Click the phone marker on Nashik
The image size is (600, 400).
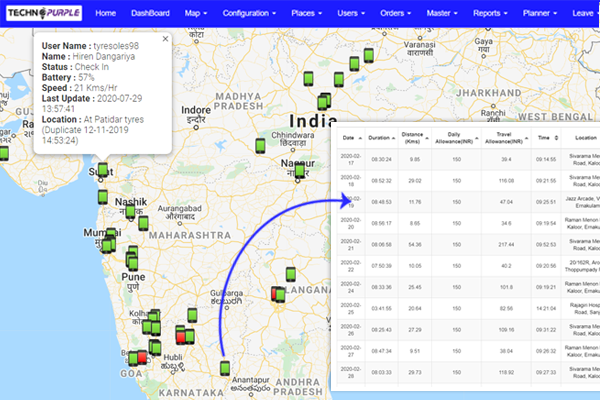click(x=130, y=211)
